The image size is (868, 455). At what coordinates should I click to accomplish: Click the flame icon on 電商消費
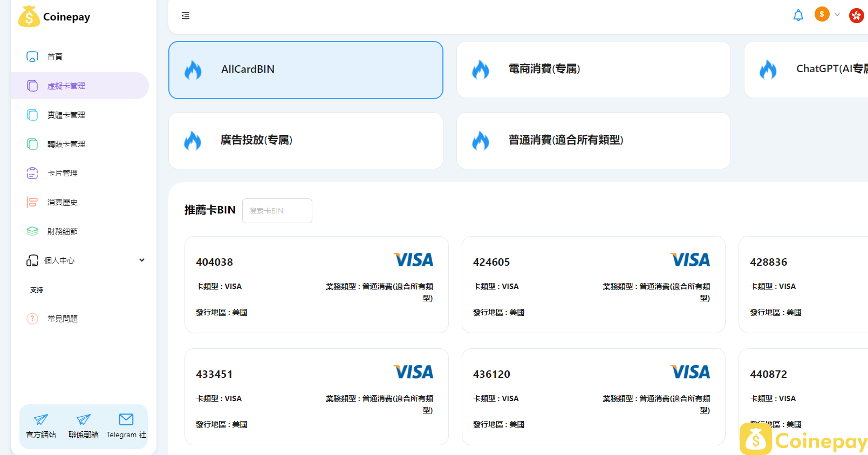(x=481, y=70)
